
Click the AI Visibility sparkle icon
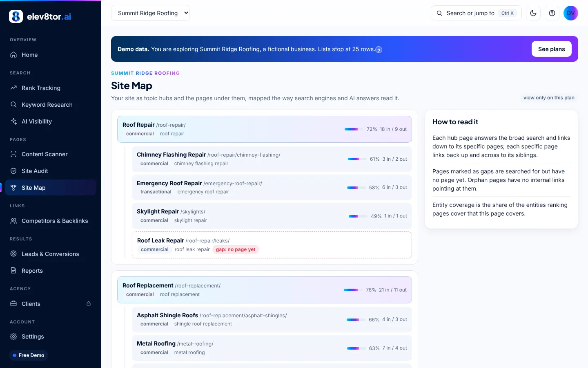click(13, 121)
